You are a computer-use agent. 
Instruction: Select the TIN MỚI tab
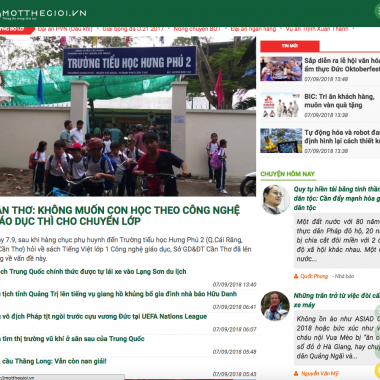[x=290, y=46]
